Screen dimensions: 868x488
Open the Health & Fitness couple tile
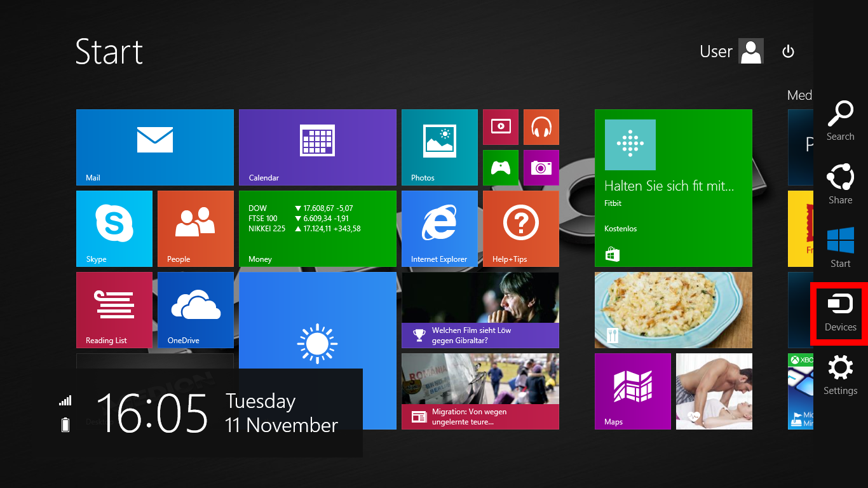tap(714, 391)
